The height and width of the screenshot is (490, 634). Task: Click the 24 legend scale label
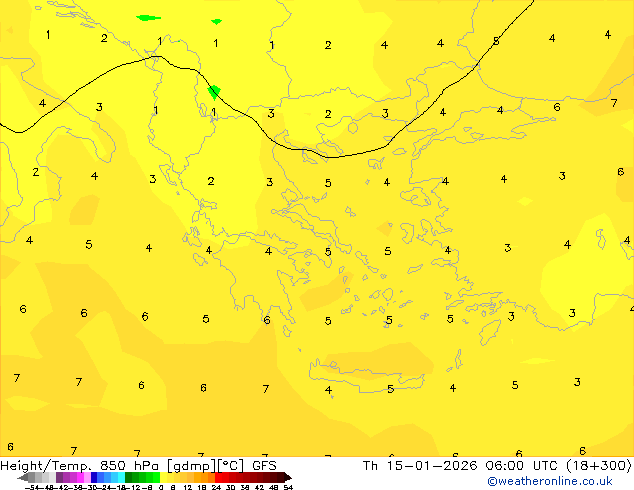click(216, 487)
